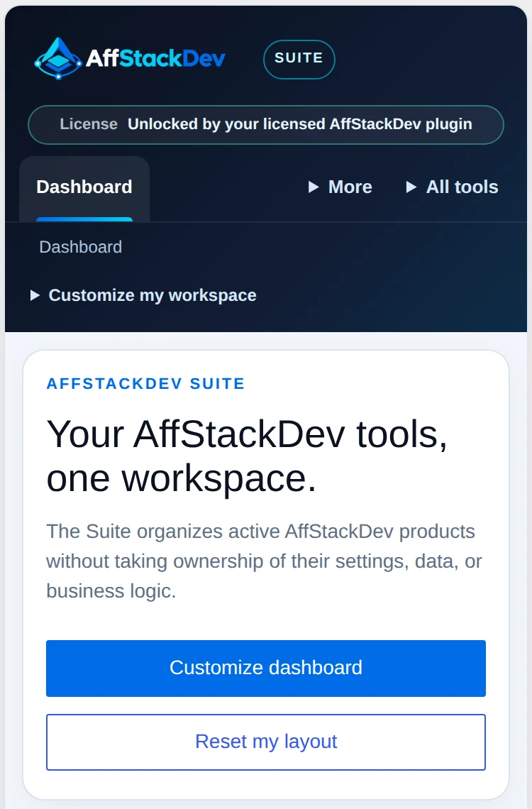Expand Customize my workspace section
The image size is (532, 809).
pyautogui.click(x=143, y=295)
